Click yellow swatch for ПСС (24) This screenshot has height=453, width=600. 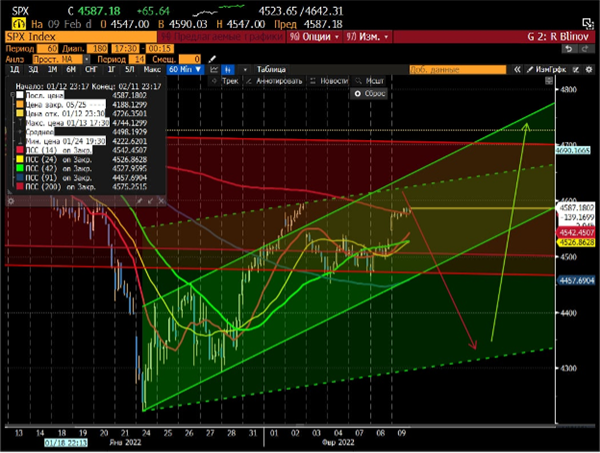pos(20,160)
